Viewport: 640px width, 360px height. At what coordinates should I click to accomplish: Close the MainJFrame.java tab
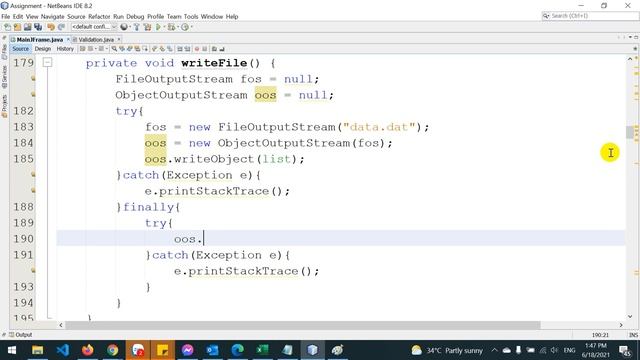[x=68, y=40]
